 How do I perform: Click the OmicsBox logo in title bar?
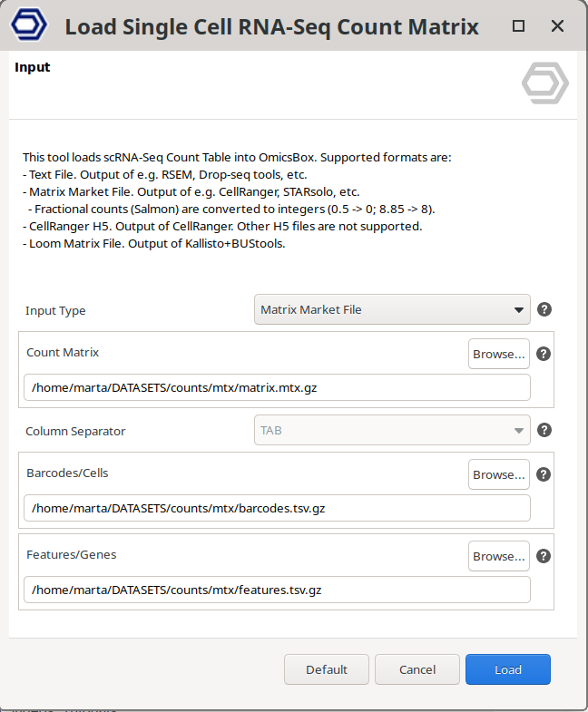tap(29, 26)
